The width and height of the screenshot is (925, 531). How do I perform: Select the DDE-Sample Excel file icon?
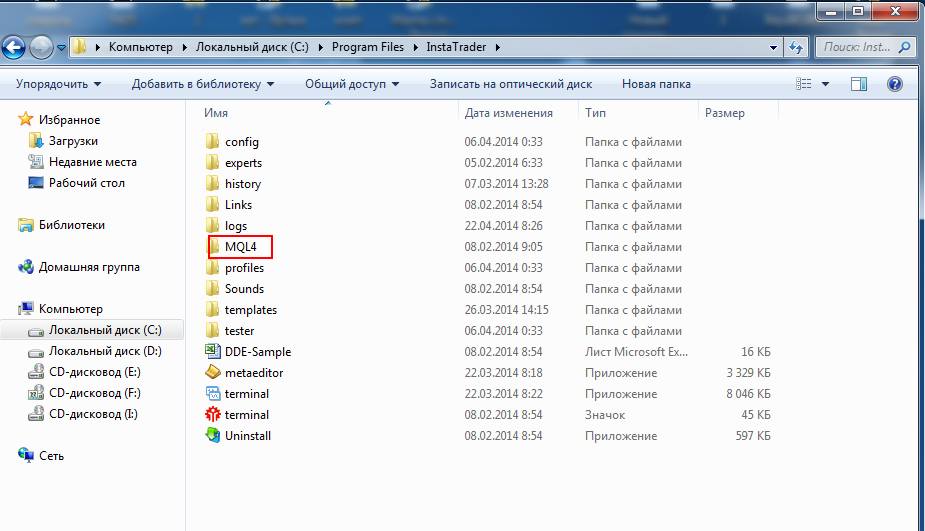(x=212, y=352)
